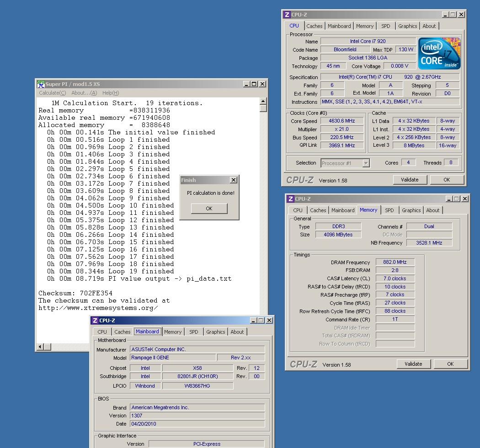The width and height of the screenshot is (480, 448).
Task: Close the CPU-Z Memory window
Action: point(465,199)
